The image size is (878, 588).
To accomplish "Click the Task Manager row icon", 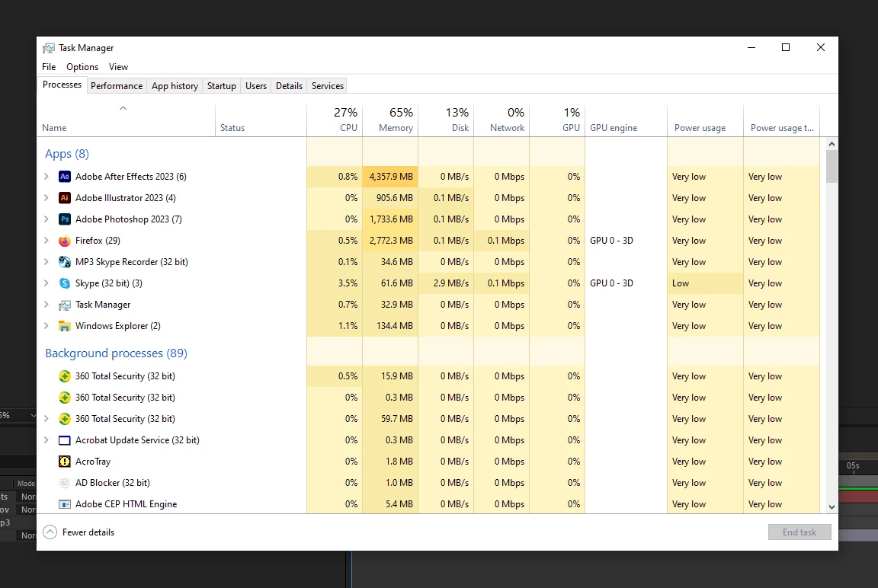I will pyautogui.click(x=64, y=305).
